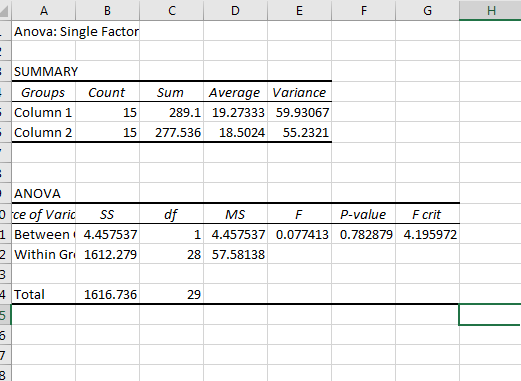Click the Column 1 sum value 289.1

(172, 112)
